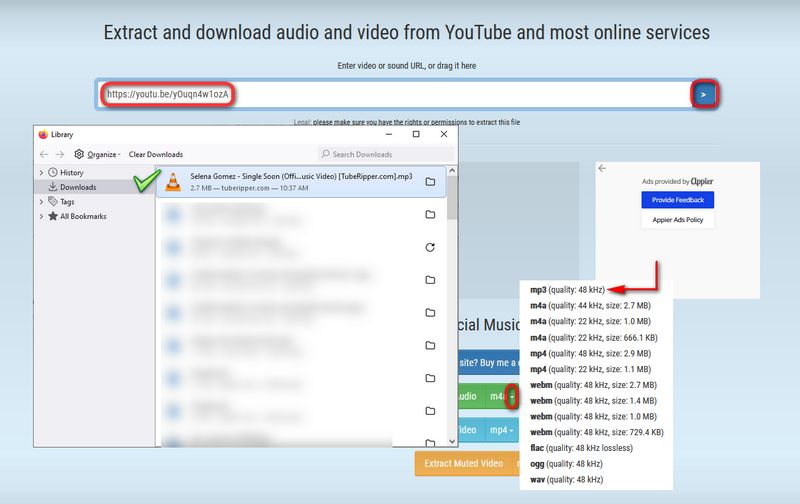The image size is (800, 504).
Task: Choose webm 48 kHz, size 1.0 MB
Action: click(593, 417)
